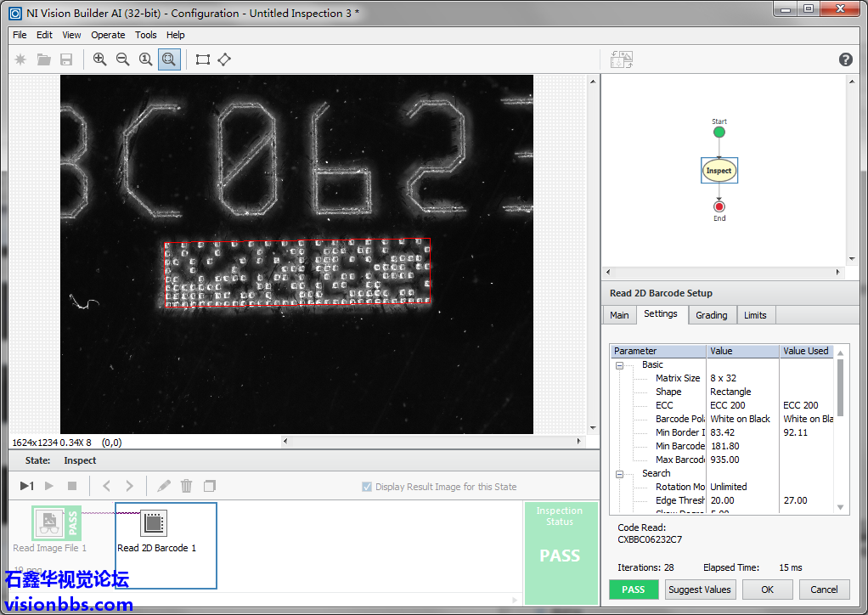Open the help question mark icon
The image size is (868, 615).
(845, 59)
